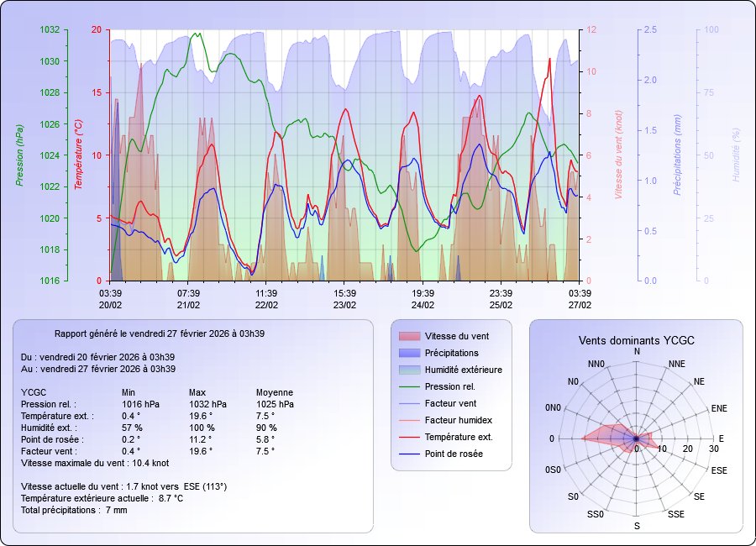
Task: Click the 'Total précipitations' line in report
Action: click(x=74, y=510)
